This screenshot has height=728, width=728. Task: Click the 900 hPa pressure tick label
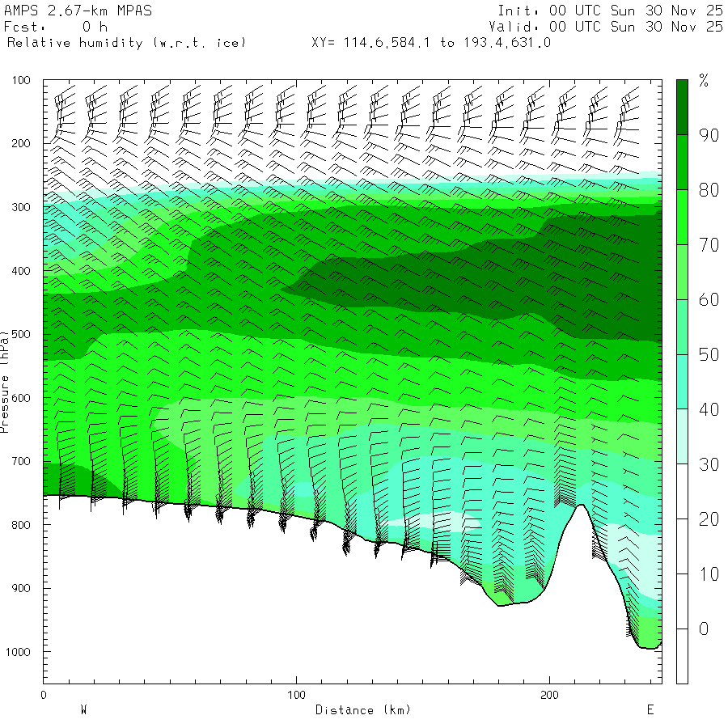[21, 588]
